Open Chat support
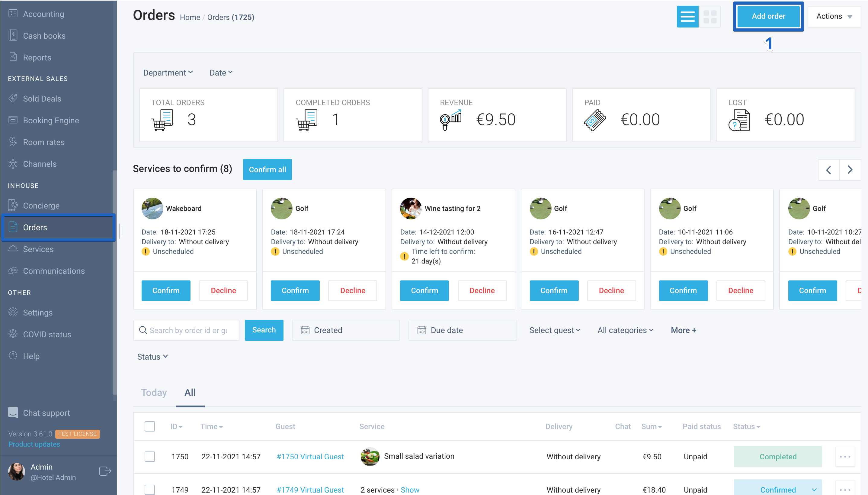 [46, 413]
